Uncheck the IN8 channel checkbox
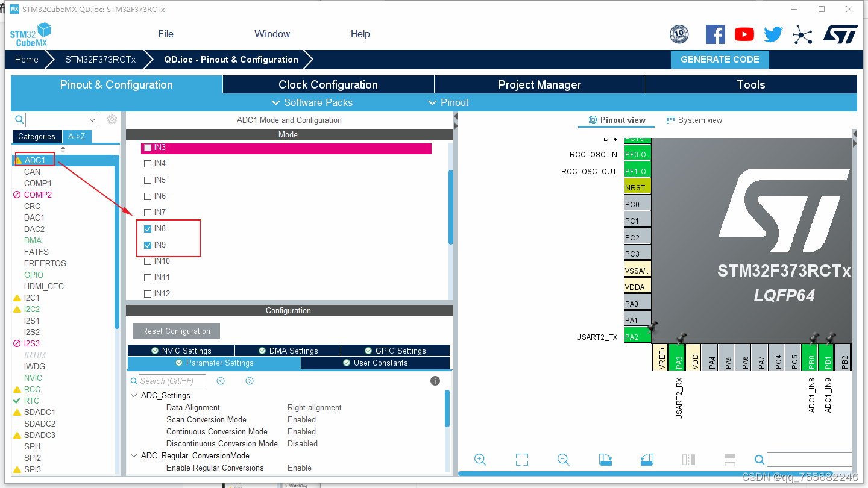The image size is (868, 488). [148, 229]
